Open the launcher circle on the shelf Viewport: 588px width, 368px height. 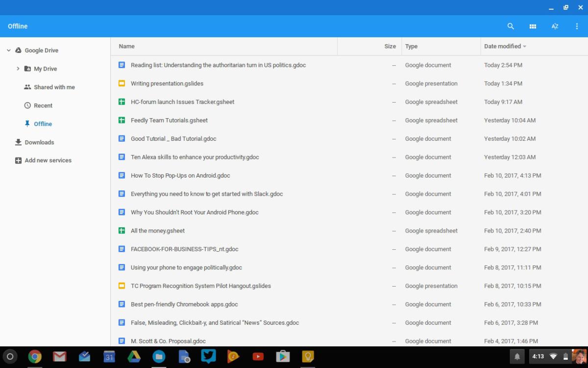(x=10, y=357)
